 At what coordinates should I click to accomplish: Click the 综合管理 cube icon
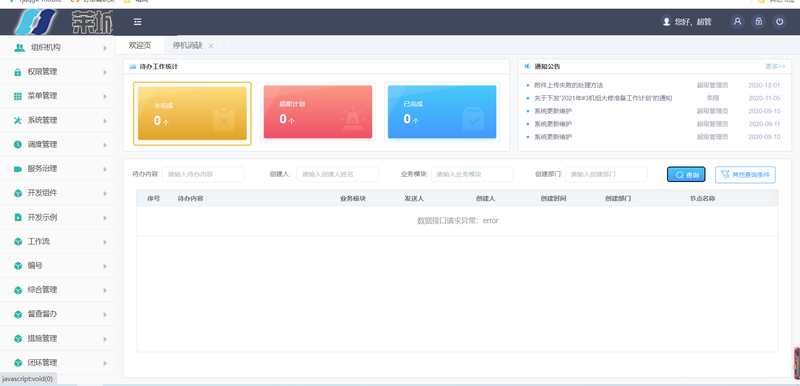(x=18, y=290)
